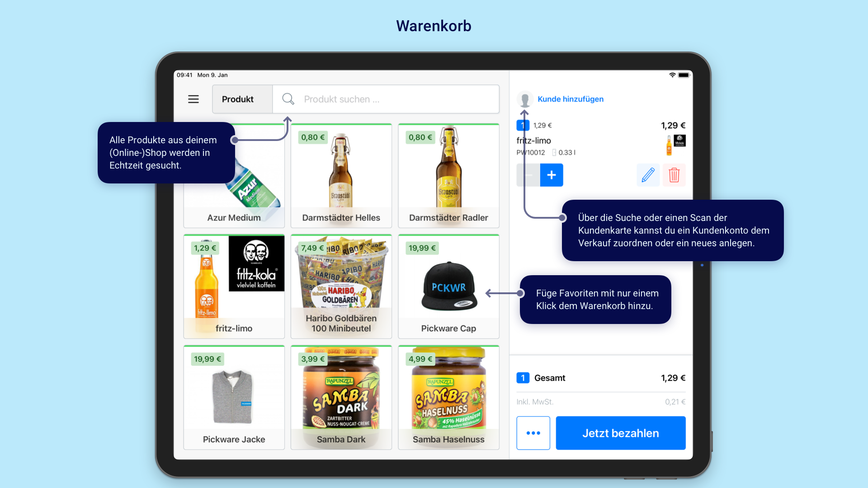Viewport: 868px width, 488px height.
Task: Open the Produkt search type selector
Action: coord(242,99)
